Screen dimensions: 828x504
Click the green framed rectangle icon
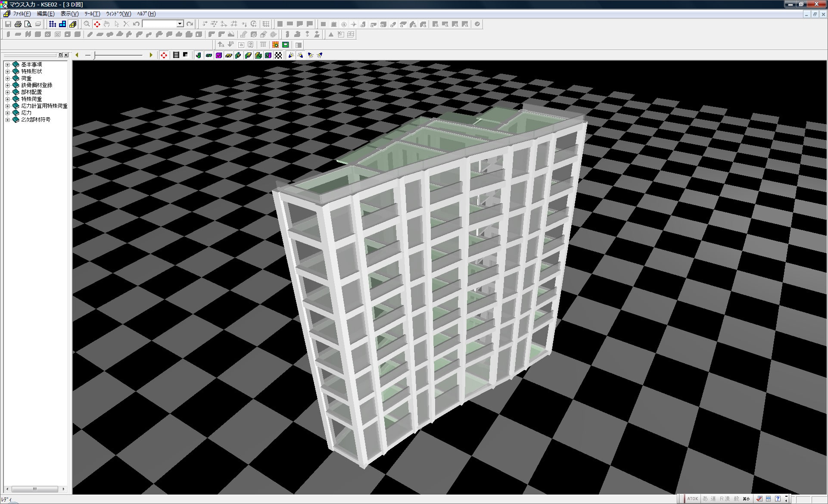point(285,45)
